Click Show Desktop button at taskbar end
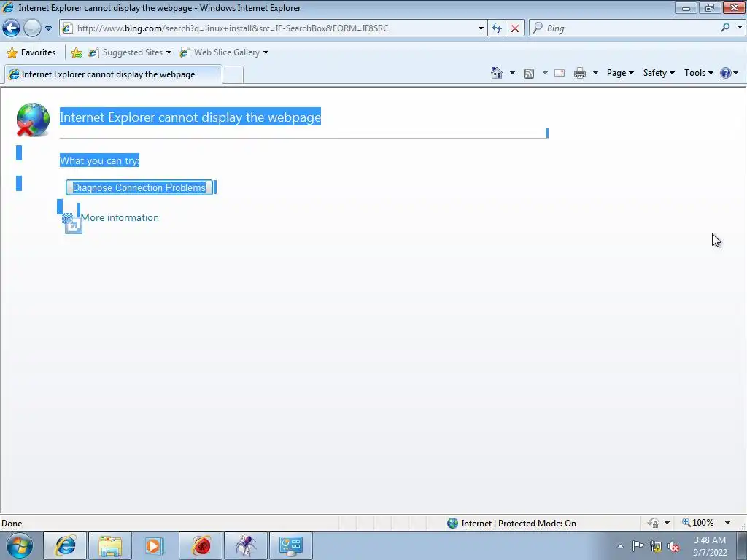747x560 pixels. click(x=741, y=545)
